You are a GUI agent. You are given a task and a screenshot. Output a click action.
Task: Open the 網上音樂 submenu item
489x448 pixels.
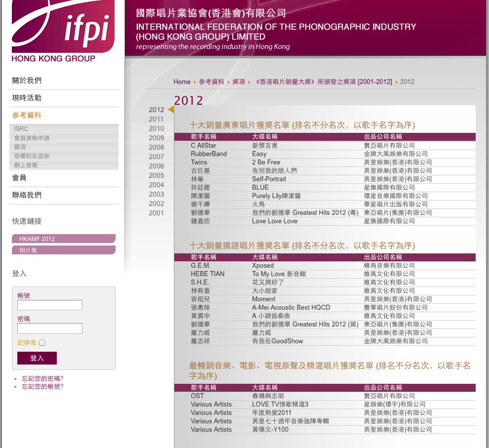tap(26, 165)
